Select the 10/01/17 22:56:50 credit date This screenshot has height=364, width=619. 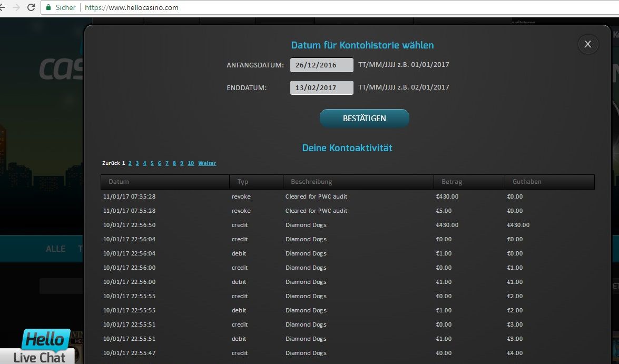[130, 225]
